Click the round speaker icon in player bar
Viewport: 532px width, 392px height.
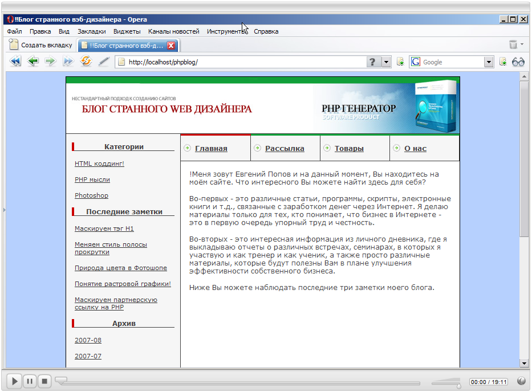pos(522,381)
